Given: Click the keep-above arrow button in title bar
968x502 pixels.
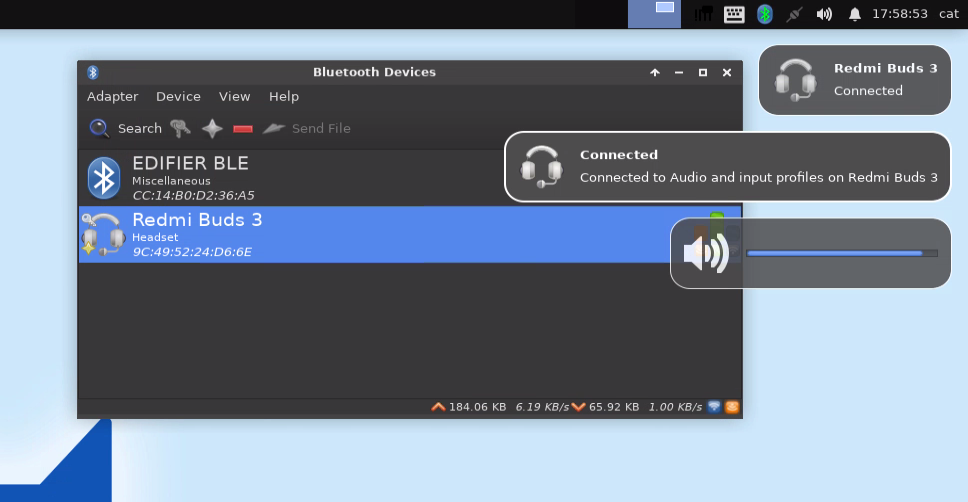Looking at the screenshot, I should pos(655,72).
